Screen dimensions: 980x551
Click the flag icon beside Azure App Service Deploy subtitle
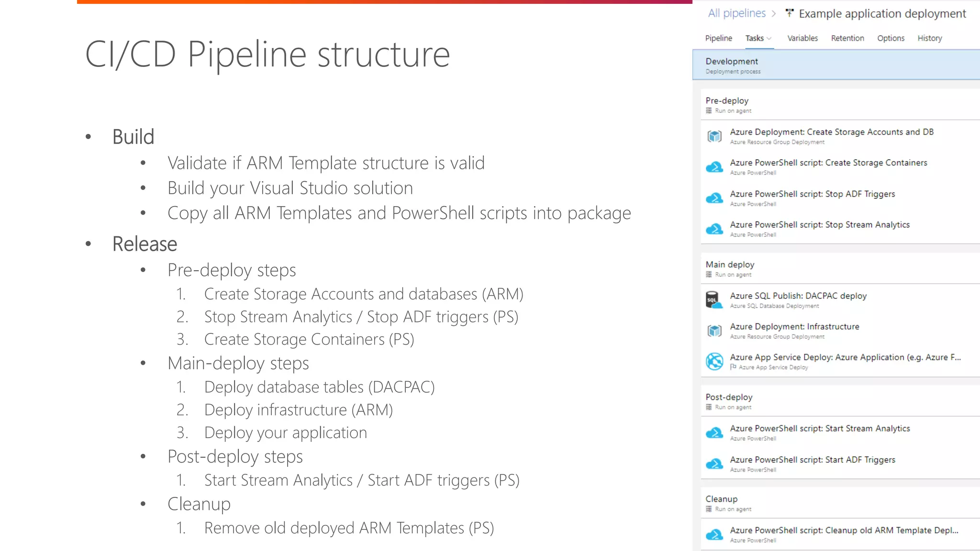733,367
